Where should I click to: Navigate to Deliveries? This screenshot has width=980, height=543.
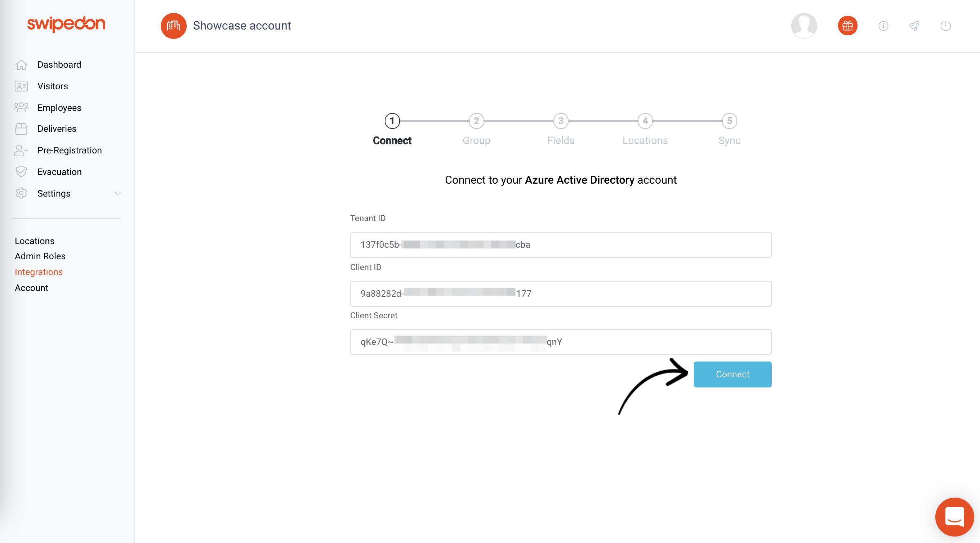pos(57,129)
